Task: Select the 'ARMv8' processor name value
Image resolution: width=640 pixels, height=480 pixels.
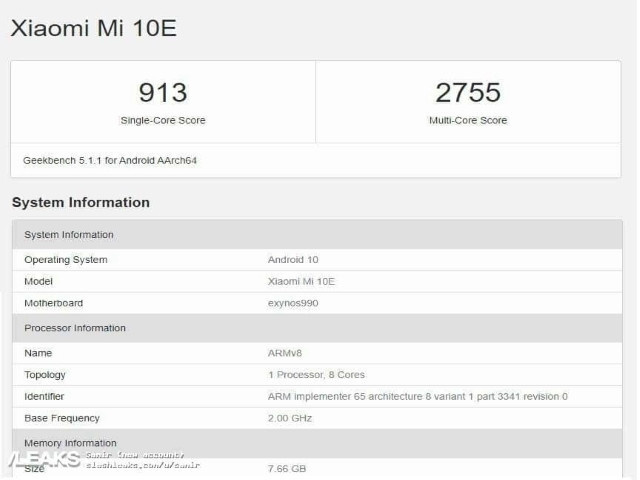Action: pyautogui.click(x=285, y=353)
